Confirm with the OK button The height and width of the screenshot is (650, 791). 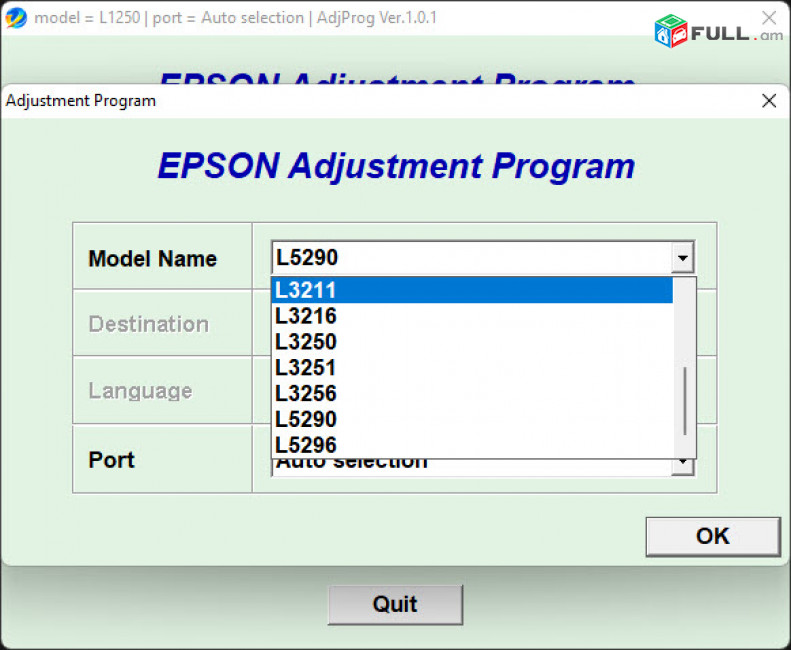713,536
